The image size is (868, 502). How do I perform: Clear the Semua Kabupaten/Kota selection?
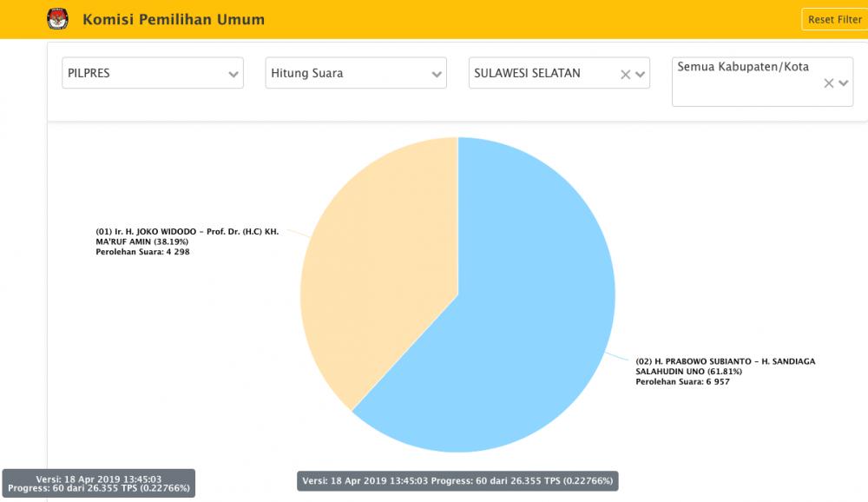[x=829, y=83]
